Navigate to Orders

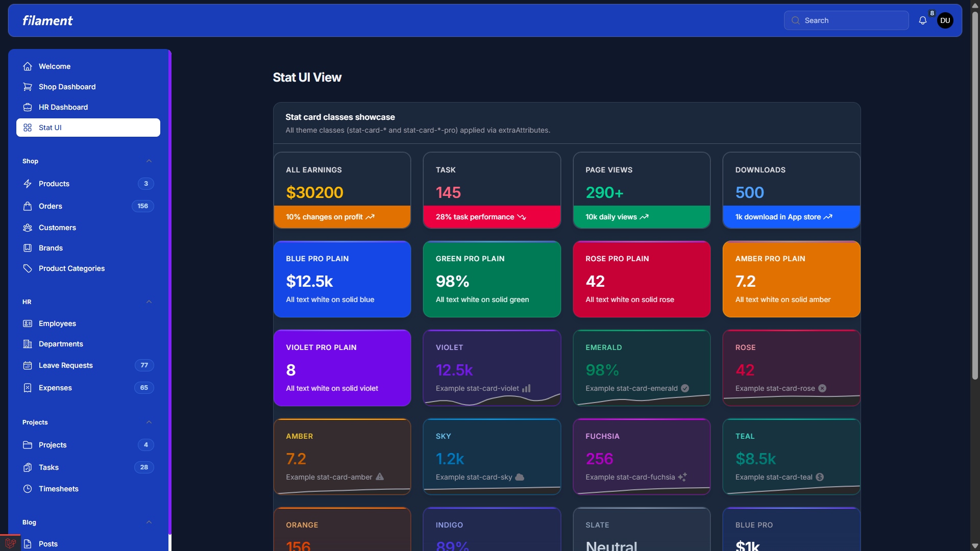pos(88,206)
